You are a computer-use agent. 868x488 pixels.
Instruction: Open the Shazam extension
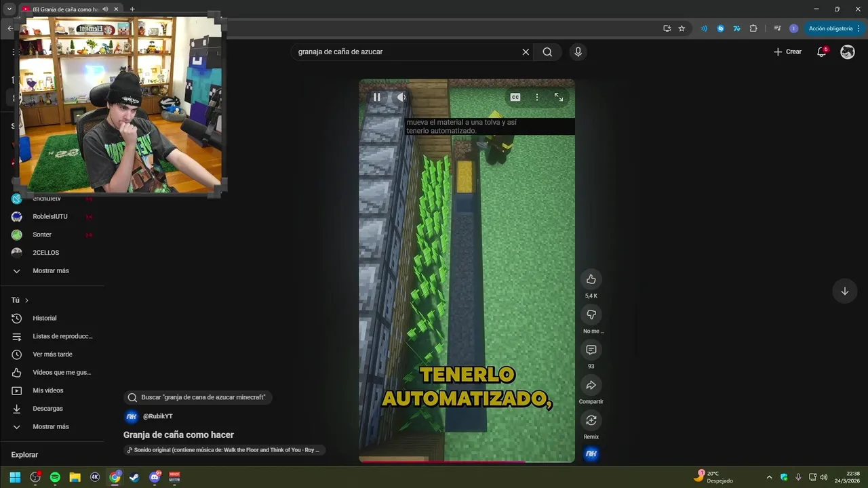tap(720, 28)
